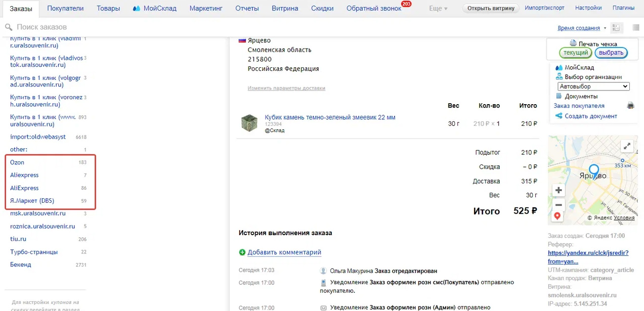Screen dimensions: 644x311
Task: Click the МойСклад droplet icon in sidebar
Action: coord(559,67)
